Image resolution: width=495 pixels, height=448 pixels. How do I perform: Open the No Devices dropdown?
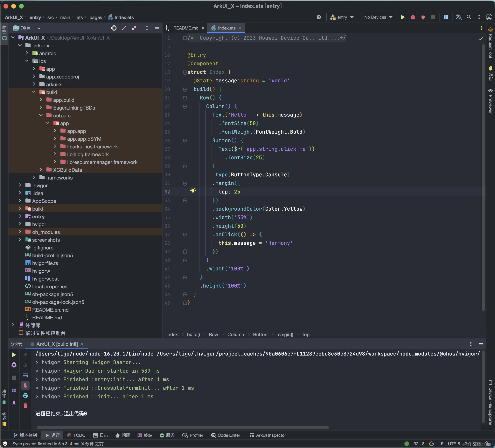378,17
